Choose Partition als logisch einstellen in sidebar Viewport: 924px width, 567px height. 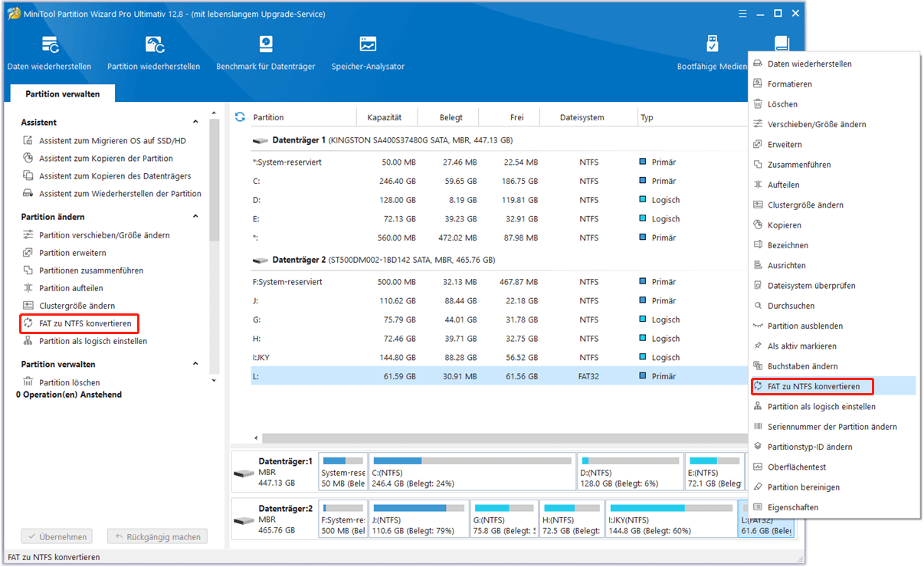coord(85,341)
